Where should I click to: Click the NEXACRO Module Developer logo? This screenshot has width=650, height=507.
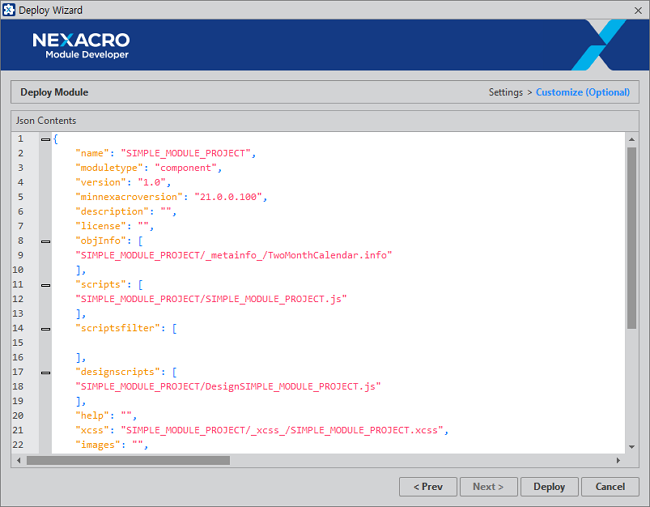pos(80,45)
